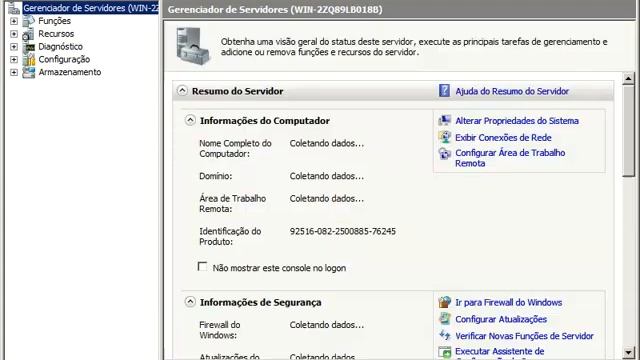Open Configurar Área de Trabalho Remota link

coord(510,158)
